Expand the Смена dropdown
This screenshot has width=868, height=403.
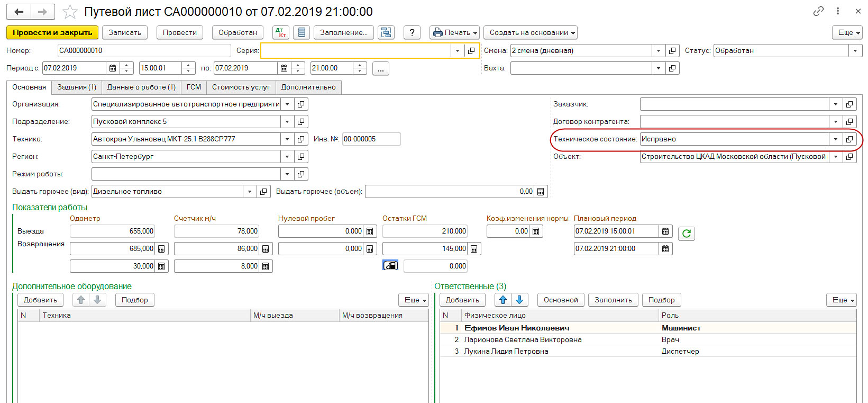click(659, 50)
